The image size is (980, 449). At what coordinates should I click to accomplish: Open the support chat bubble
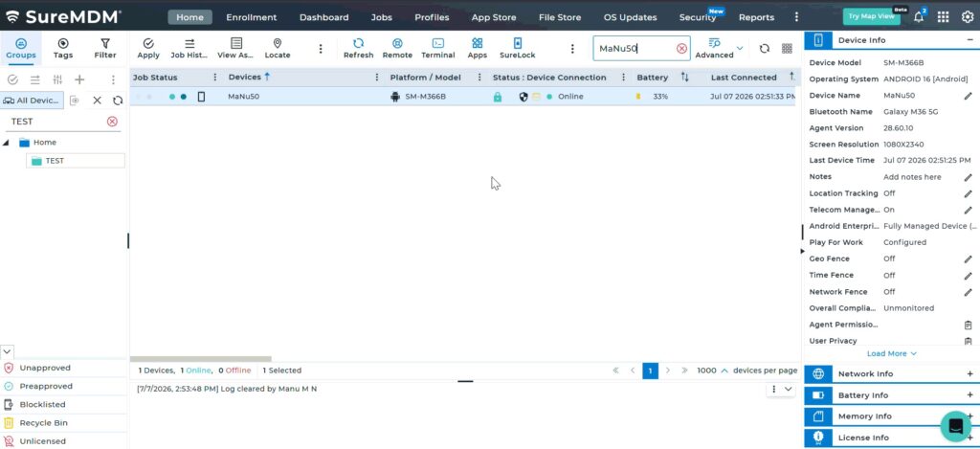pyautogui.click(x=956, y=426)
